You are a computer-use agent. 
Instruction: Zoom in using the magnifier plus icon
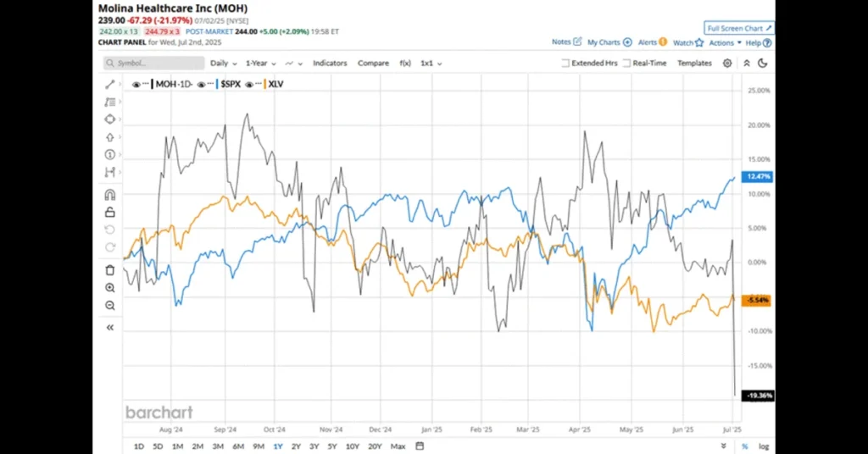pos(109,288)
